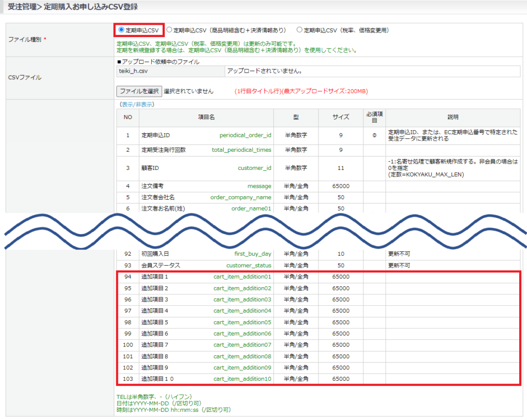Choose 定期申込CSV（商品明細含む＋決済情報あり） radio button
This screenshot has height=420, width=527.
point(169,30)
